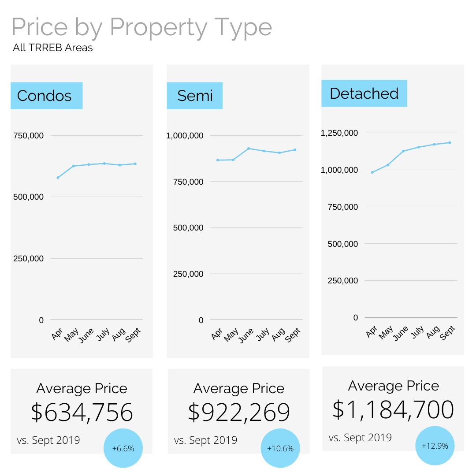Click the Detached label box
The width and height of the screenshot is (476, 476).
364,93
